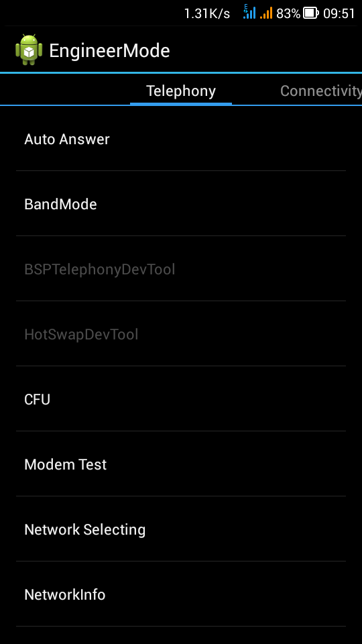362x644 pixels.
Task: Open the CFU list item
Action: point(181,398)
